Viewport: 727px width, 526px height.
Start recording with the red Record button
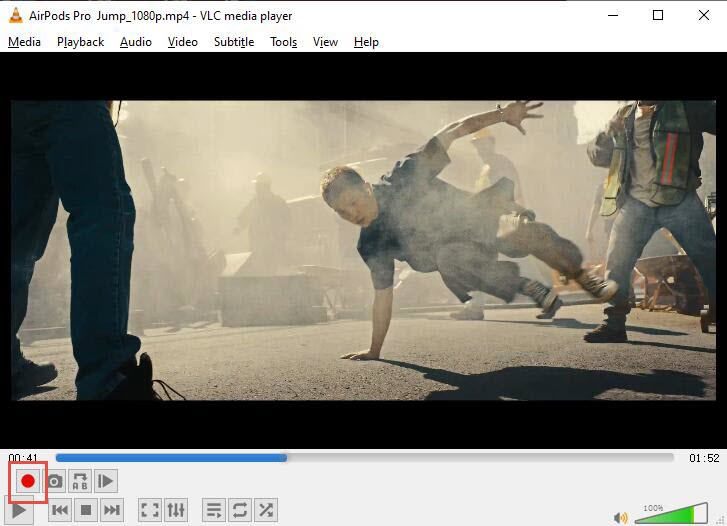pyautogui.click(x=28, y=481)
